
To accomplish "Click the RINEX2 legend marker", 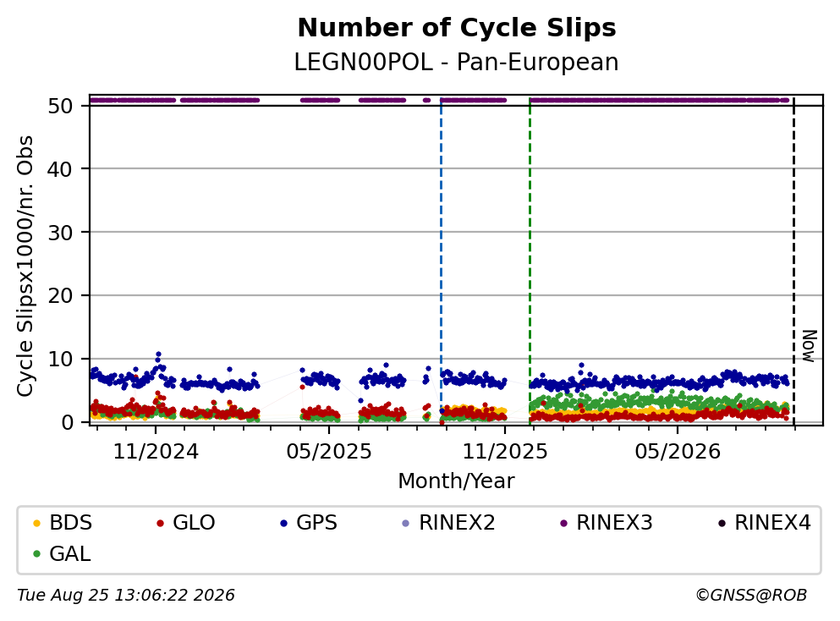I will point(405,523).
